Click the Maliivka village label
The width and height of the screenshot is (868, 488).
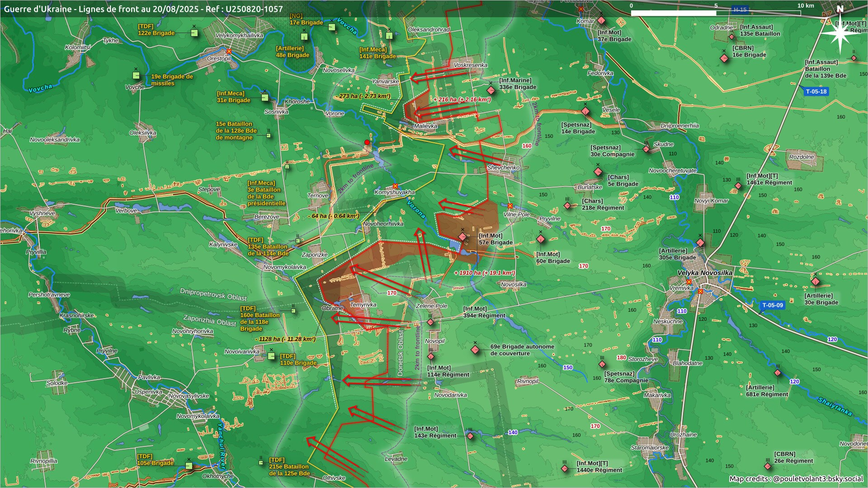[425, 126]
